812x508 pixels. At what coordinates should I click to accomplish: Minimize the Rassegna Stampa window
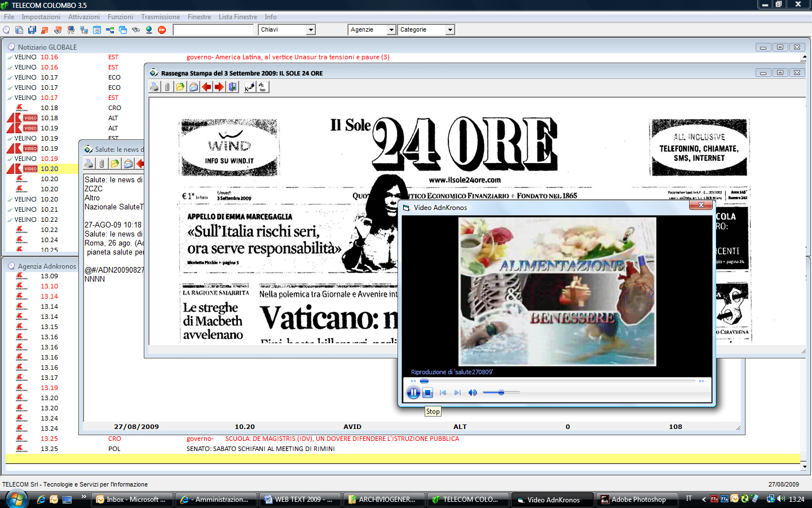[763, 73]
